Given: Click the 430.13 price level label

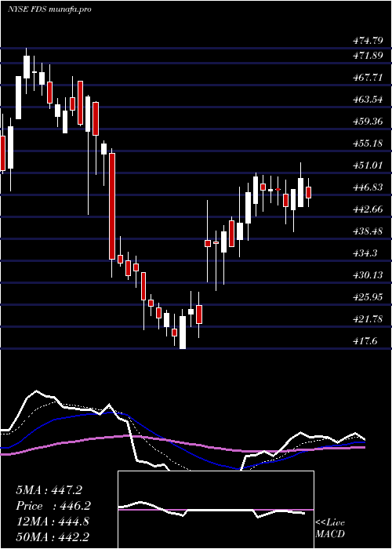Looking at the screenshot, I should point(368,275).
